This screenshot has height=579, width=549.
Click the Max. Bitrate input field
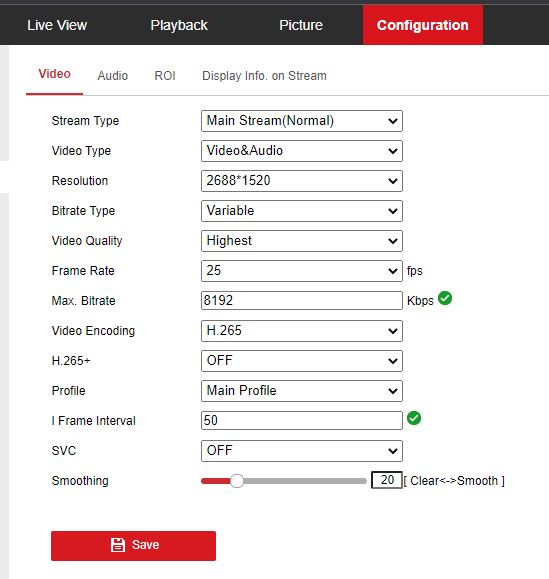pos(302,301)
